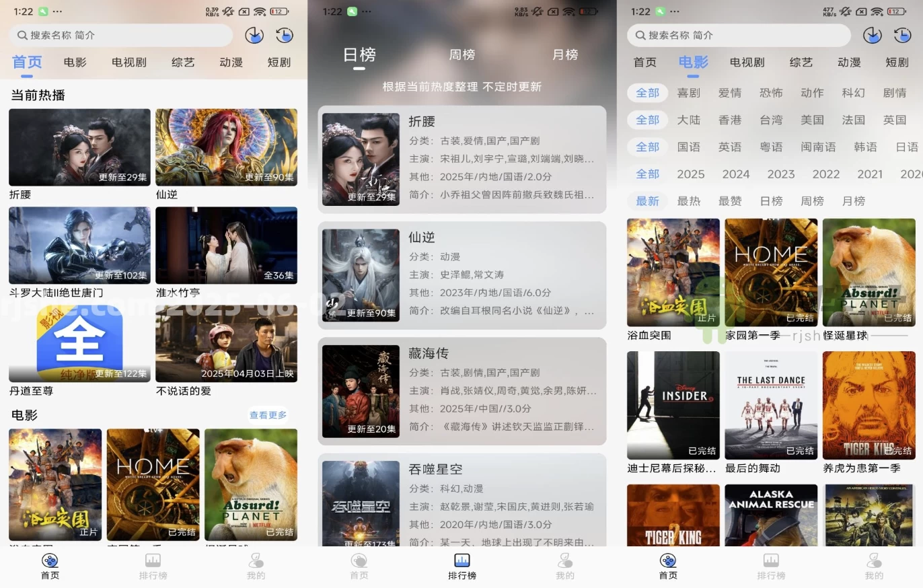The height and width of the screenshot is (588, 923).
Task: Filter movies by 英语 language
Action: [730, 147]
